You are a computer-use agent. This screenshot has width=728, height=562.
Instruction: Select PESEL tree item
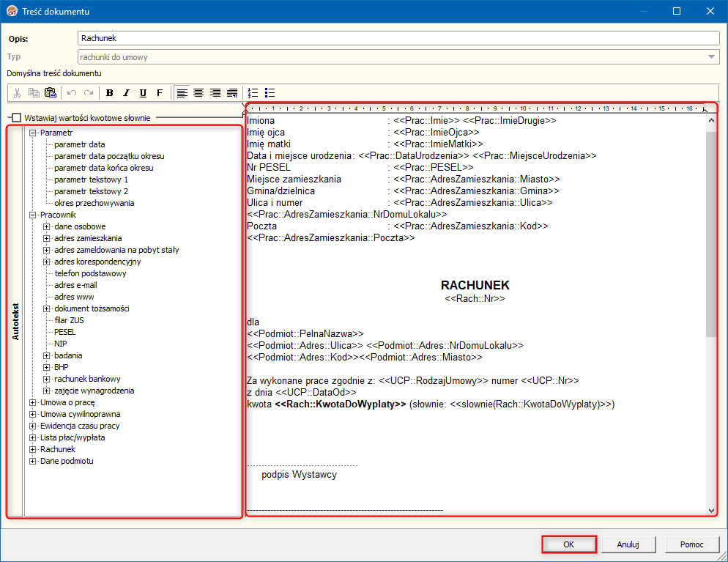point(64,332)
